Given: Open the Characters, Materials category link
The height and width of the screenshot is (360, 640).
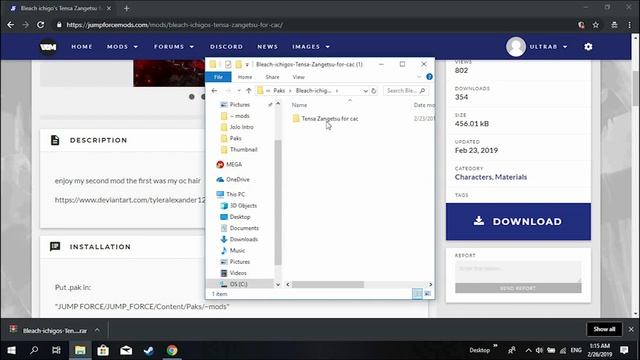Looking at the screenshot, I should coord(491,177).
